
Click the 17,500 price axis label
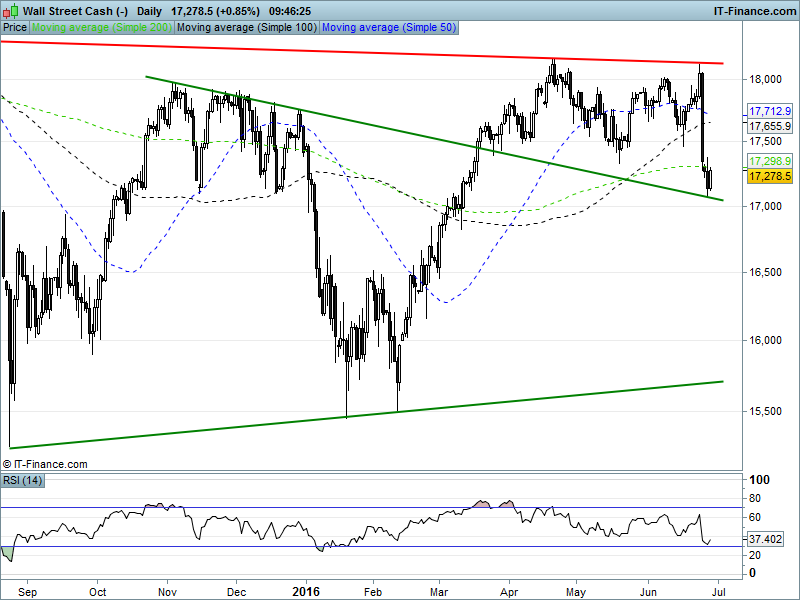point(765,141)
